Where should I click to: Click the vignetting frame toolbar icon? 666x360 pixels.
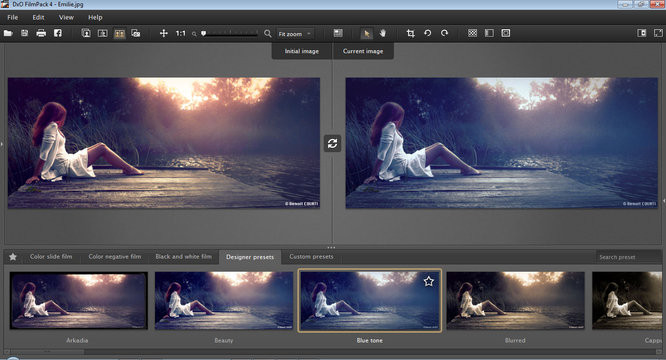(x=505, y=33)
